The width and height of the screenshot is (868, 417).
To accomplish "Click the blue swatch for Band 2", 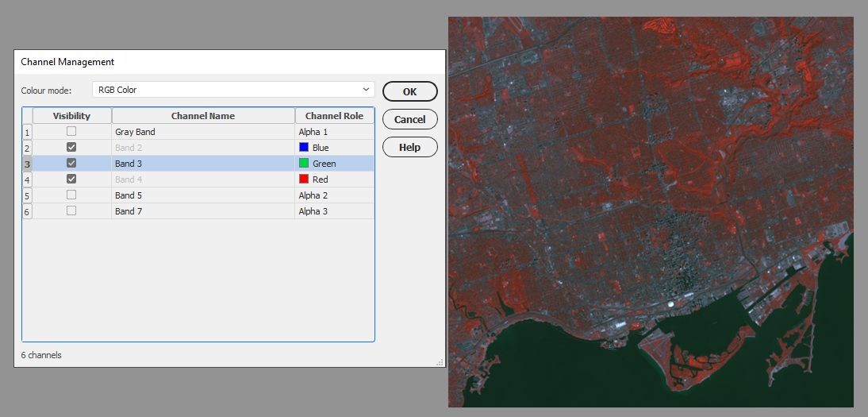I will [x=303, y=148].
